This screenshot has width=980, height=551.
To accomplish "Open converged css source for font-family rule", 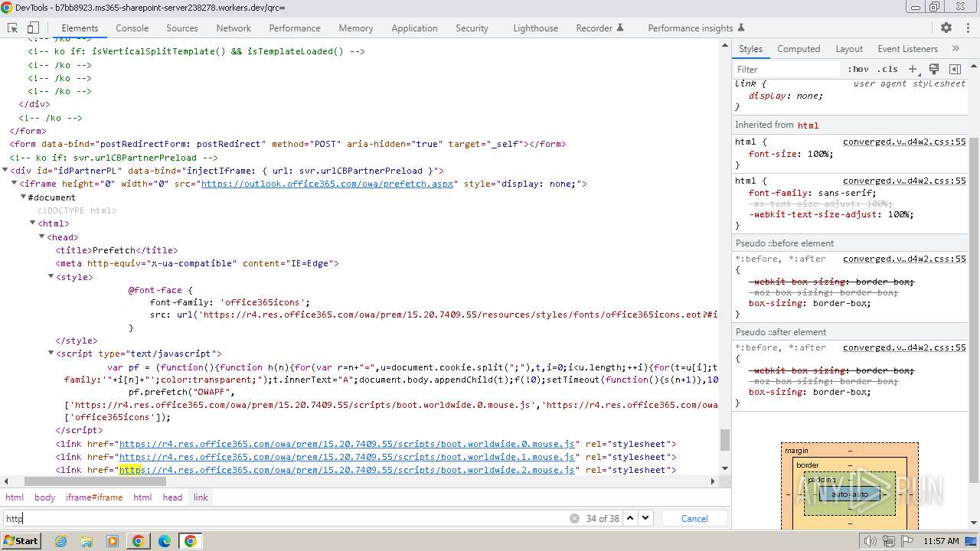I will tap(904, 181).
